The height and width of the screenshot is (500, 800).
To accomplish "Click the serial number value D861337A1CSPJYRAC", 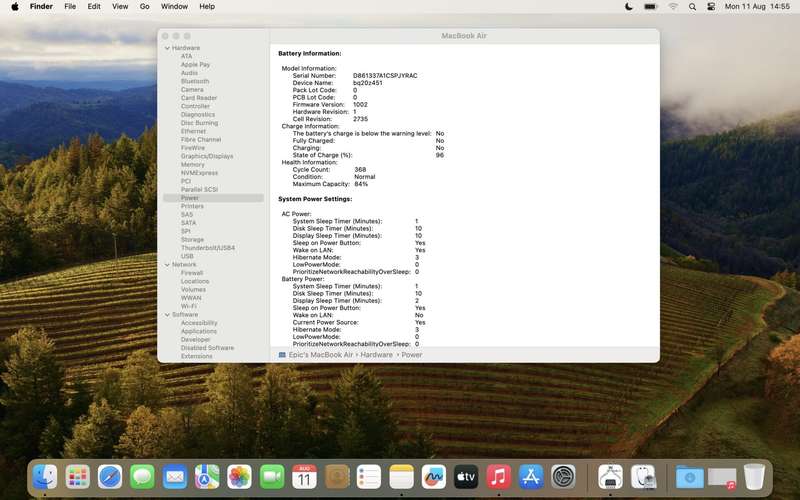I will [385, 76].
